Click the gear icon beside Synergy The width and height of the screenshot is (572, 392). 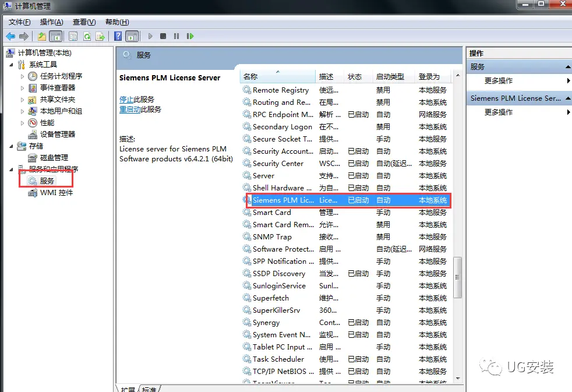[247, 322]
